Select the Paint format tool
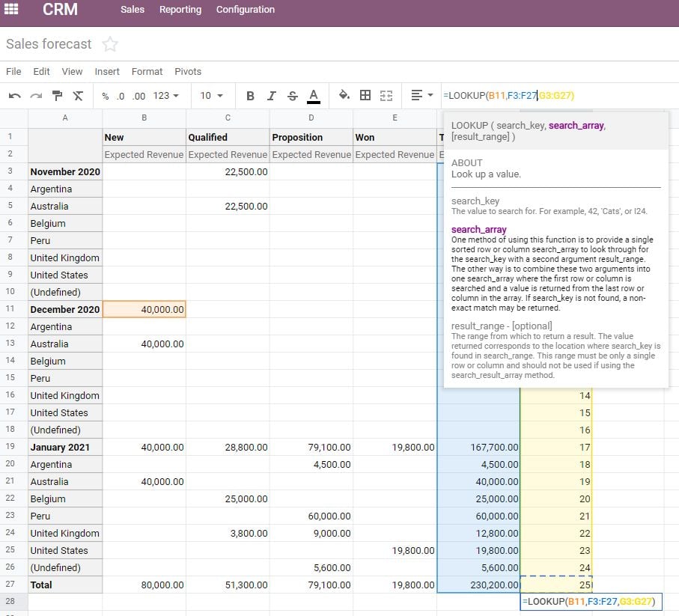Viewport: 679px width, 616px height. click(55, 96)
